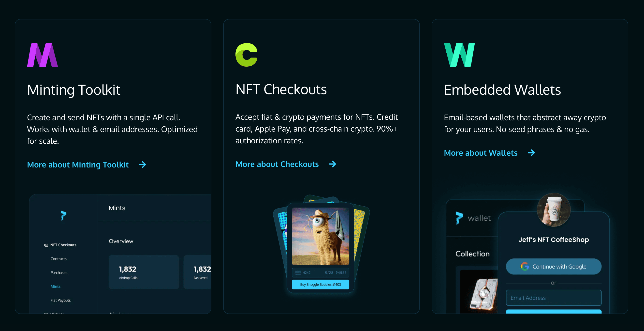Click the green C Checkouts logo
Screen dimensions: 644x331
247,55
